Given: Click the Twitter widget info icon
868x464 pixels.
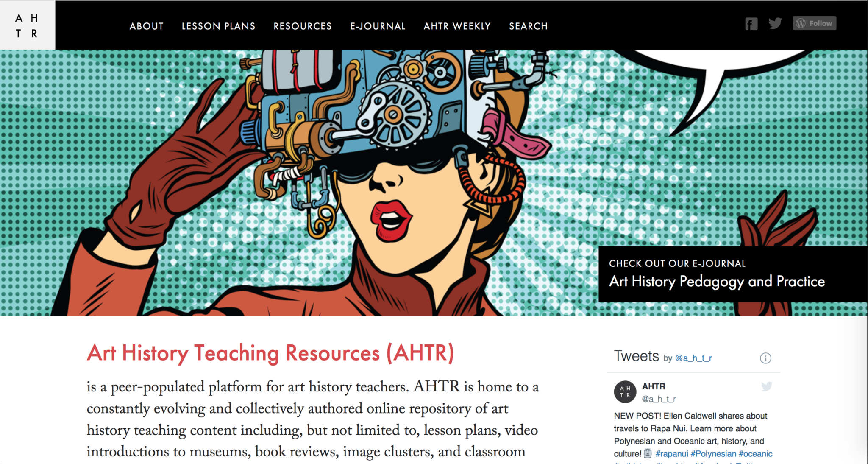Looking at the screenshot, I should point(765,358).
